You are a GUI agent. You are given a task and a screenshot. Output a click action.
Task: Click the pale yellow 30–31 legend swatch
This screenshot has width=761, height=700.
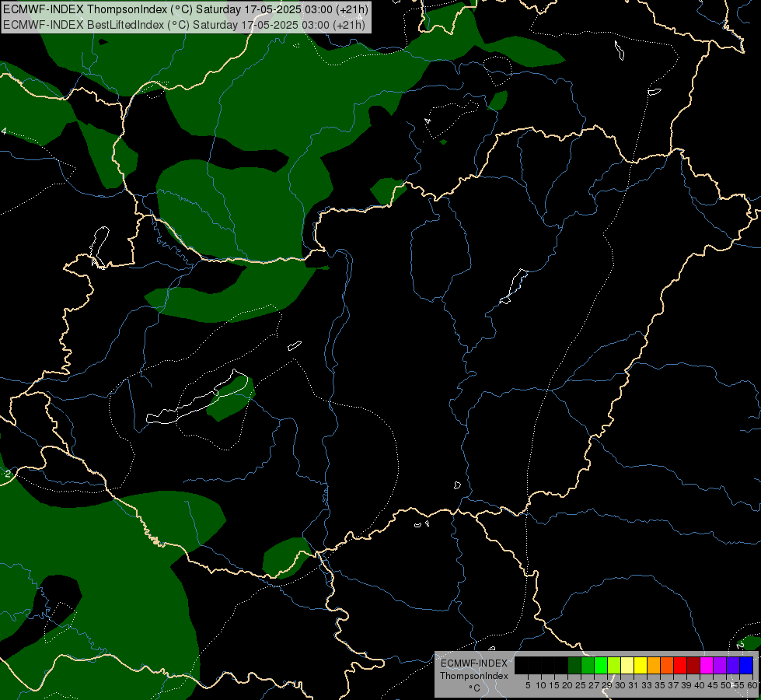point(627,665)
